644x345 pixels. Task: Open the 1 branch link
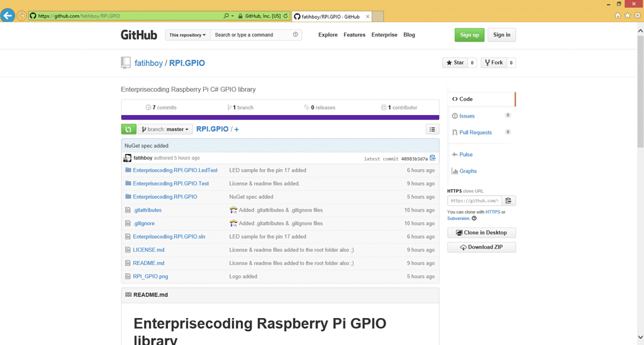point(240,107)
